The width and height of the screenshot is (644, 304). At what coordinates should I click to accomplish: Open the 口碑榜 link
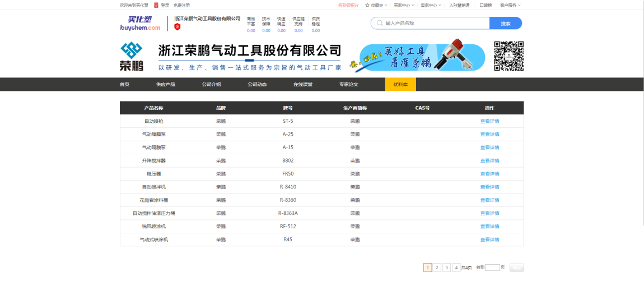486,6
